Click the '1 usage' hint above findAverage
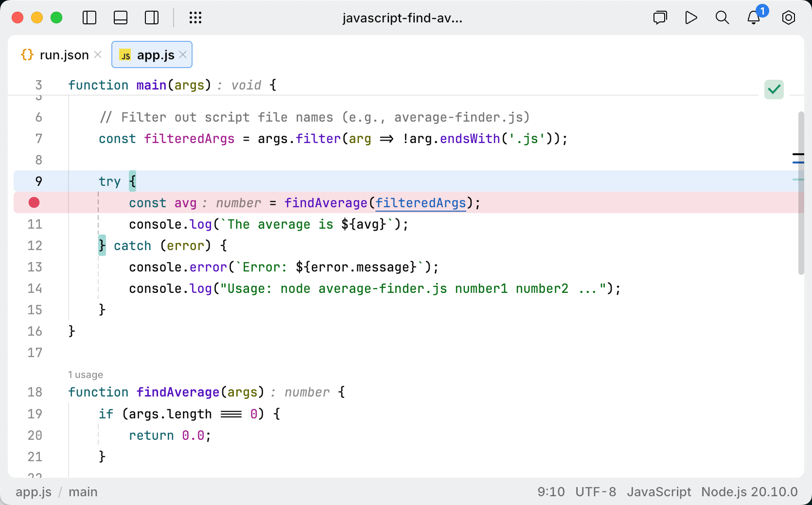The width and height of the screenshot is (812, 505). pyautogui.click(x=86, y=374)
